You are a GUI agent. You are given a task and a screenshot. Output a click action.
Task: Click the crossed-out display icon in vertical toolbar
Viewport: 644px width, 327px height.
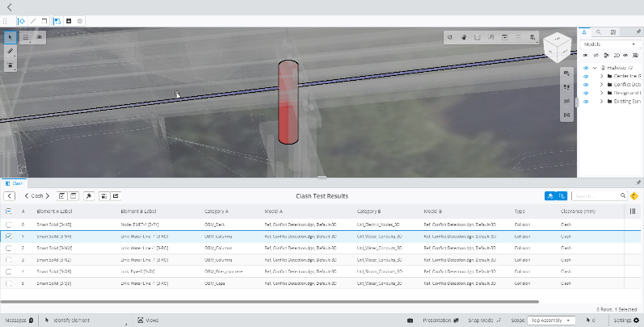tap(566, 101)
